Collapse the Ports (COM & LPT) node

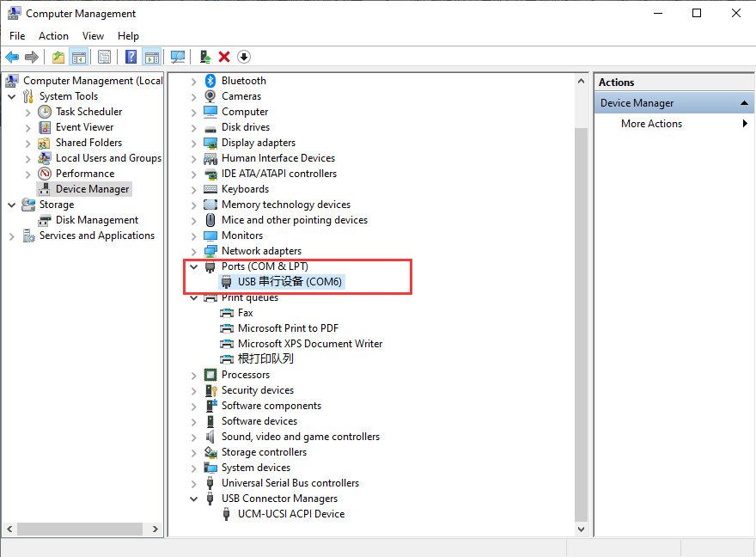[193, 266]
